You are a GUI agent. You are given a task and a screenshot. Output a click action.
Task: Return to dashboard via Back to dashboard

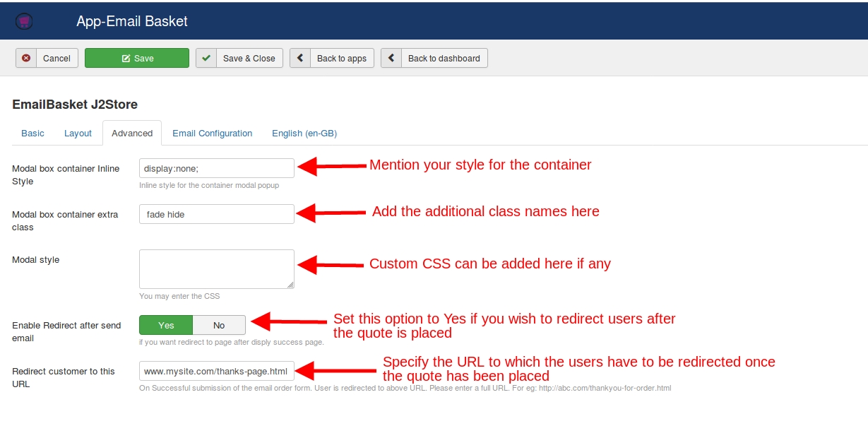(444, 59)
